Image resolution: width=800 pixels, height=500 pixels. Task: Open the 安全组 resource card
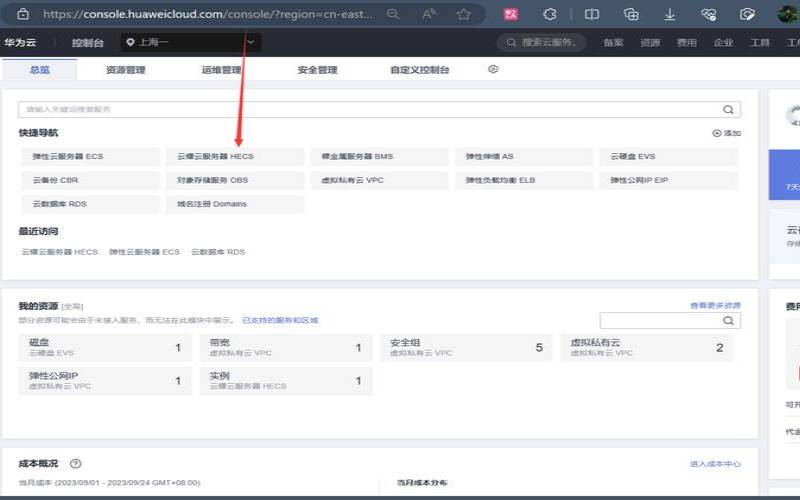tap(466, 348)
